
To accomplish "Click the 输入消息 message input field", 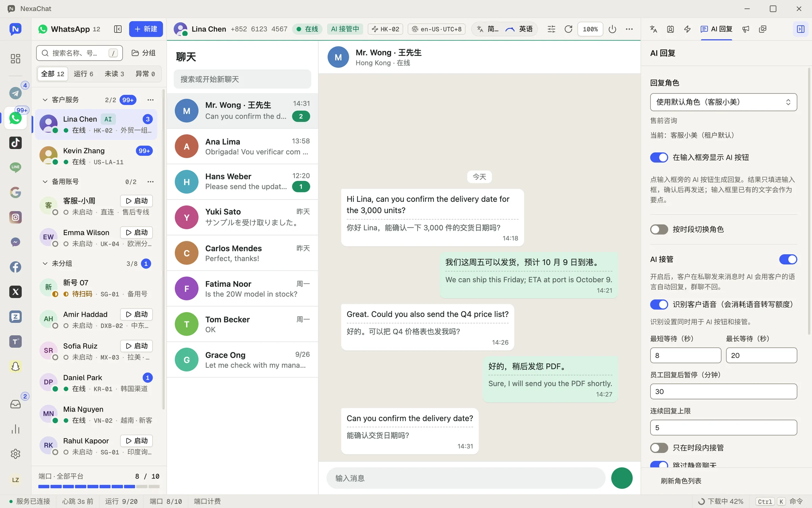I will (466, 478).
